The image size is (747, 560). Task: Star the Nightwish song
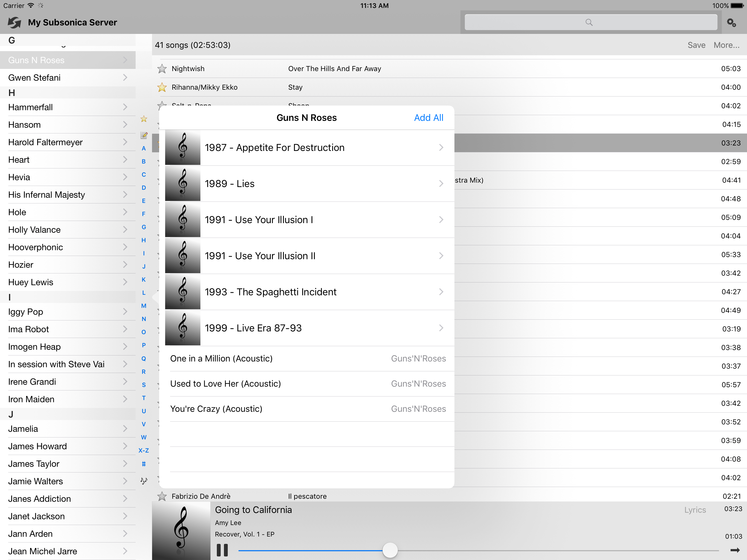[x=162, y=69]
